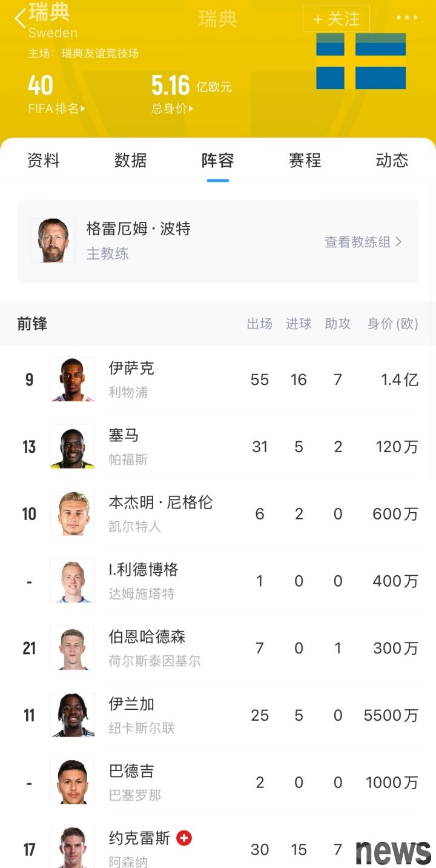Expand the 总身价 total value arrow

pyautogui.click(x=191, y=109)
